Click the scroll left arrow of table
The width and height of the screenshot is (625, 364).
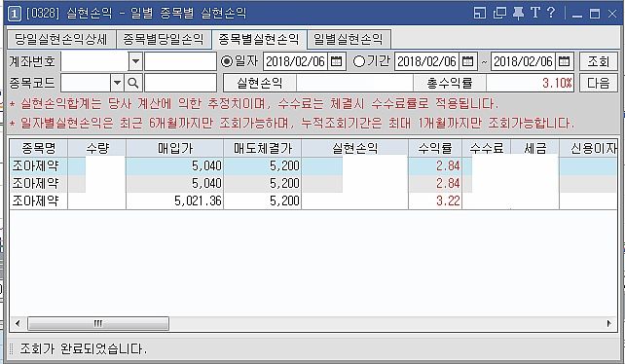tap(18, 323)
